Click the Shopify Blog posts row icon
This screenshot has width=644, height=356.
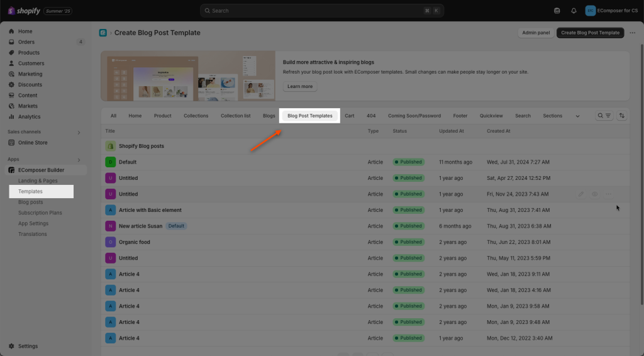pos(111,146)
